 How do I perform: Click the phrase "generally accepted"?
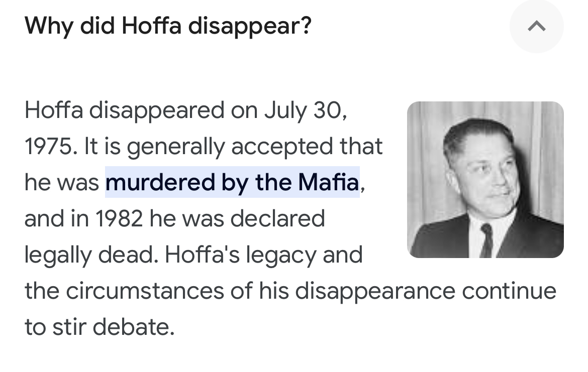[x=230, y=147]
